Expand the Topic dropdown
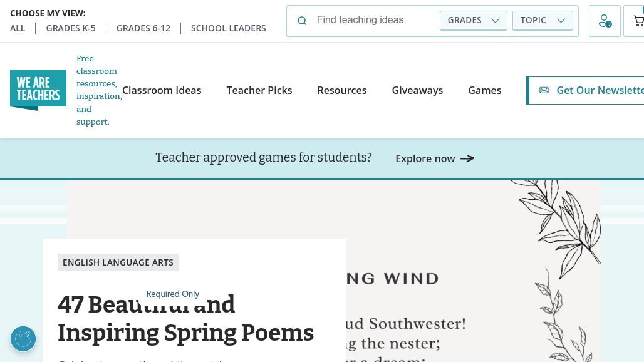644x362 pixels. click(x=543, y=21)
